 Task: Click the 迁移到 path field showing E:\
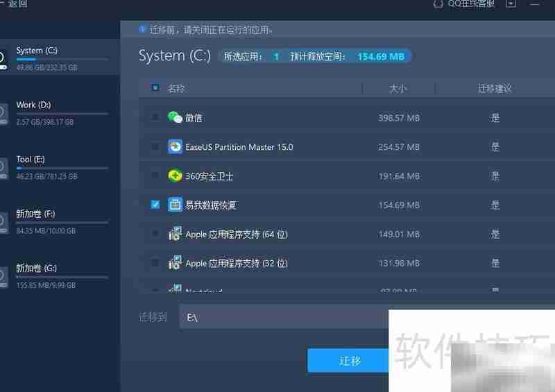click(284, 316)
